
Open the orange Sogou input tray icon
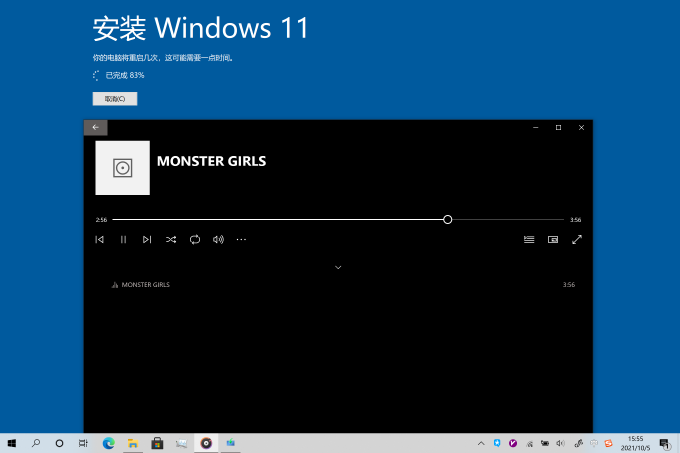pos(608,443)
